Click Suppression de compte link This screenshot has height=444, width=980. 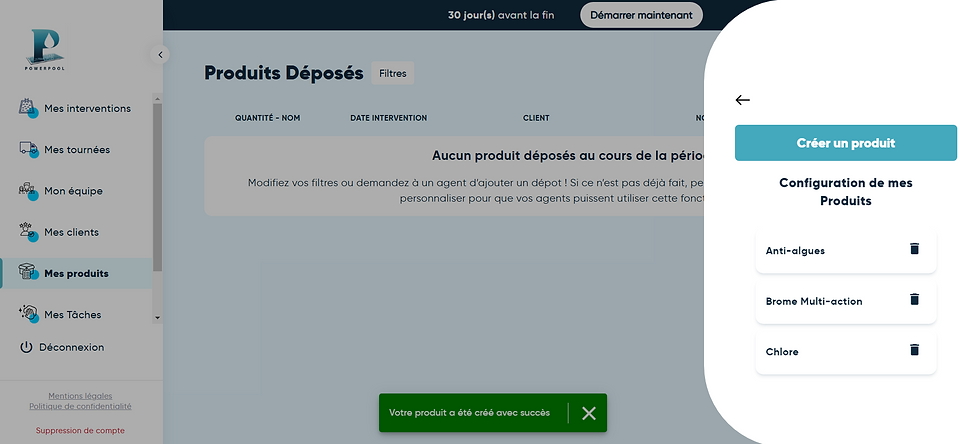pos(80,430)
